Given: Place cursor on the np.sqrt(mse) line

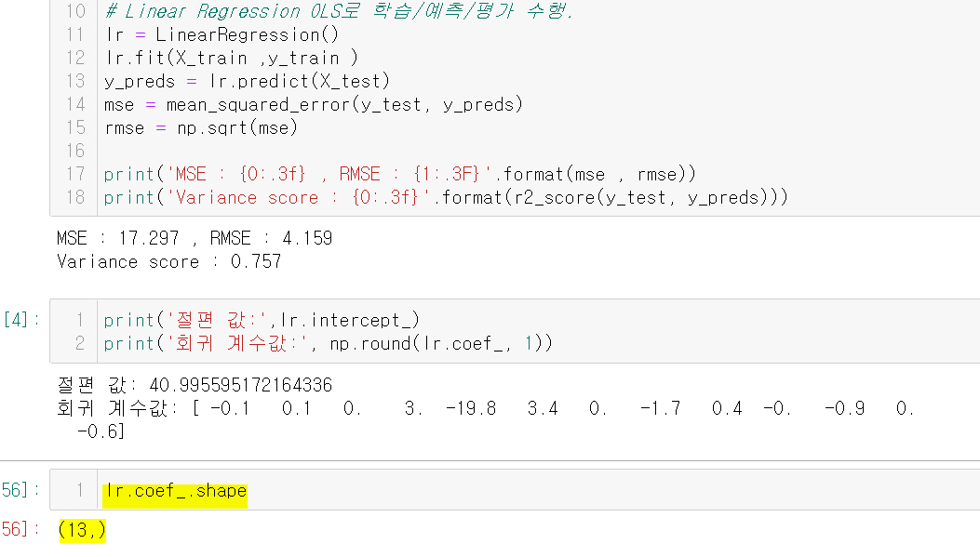Looking at the screenshot, I should click(200, 127).
